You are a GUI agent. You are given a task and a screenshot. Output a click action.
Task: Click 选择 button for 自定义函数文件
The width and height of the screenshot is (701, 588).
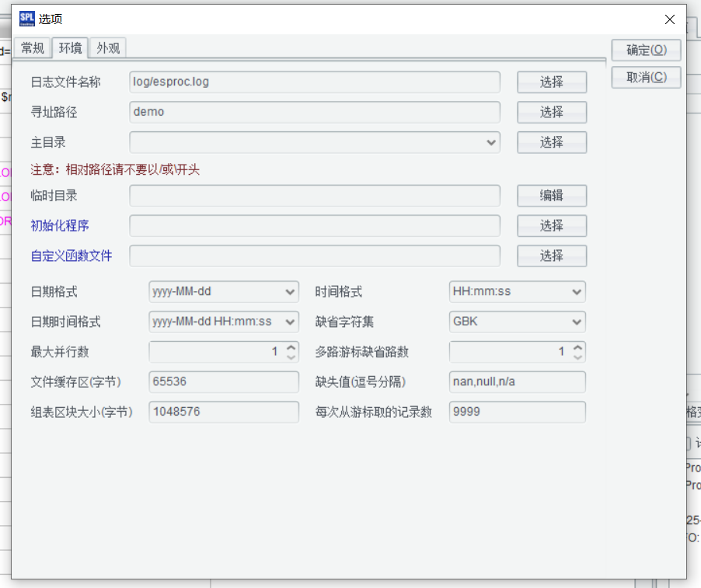point(552,256)
